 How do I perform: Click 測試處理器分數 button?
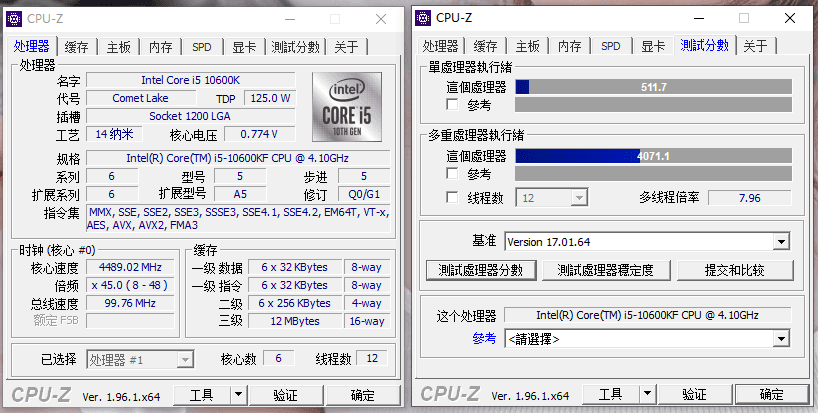(x=480, y=270)
